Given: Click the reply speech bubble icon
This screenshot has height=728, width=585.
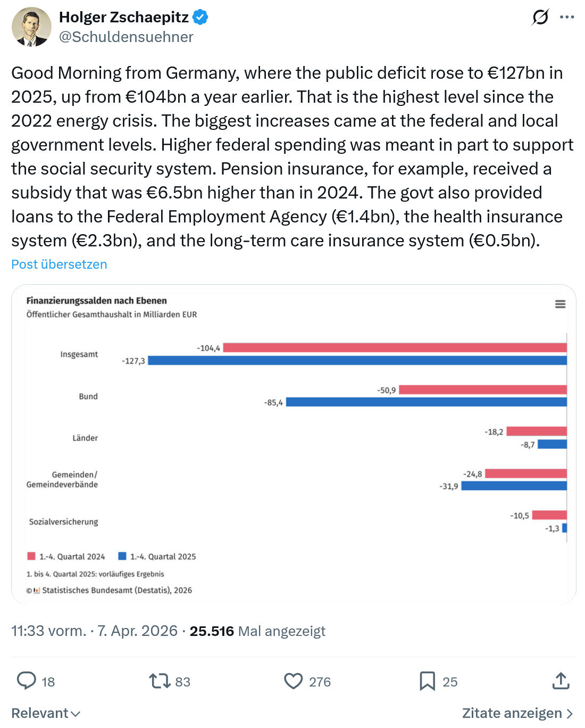Looking at the screenshot, I should pos(27,681).
